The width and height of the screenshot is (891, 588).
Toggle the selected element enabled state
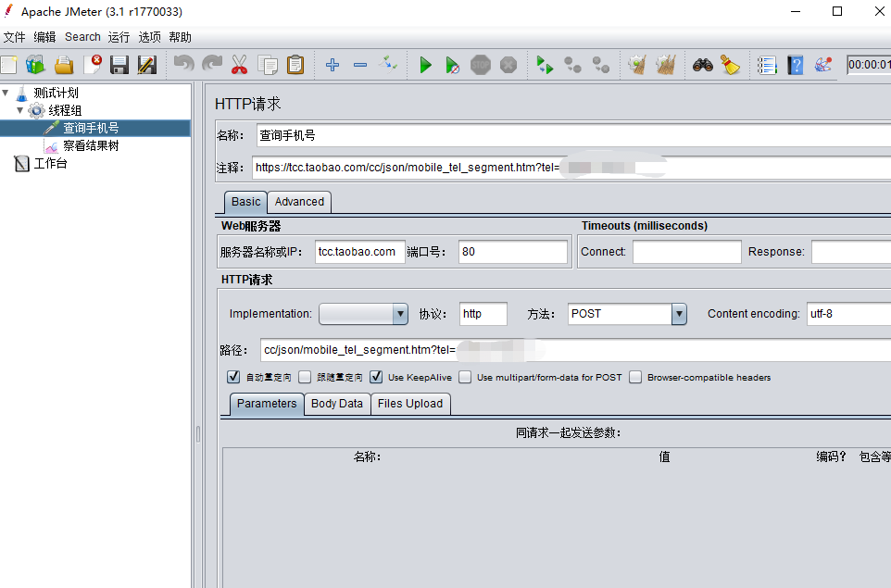point(388,65)
